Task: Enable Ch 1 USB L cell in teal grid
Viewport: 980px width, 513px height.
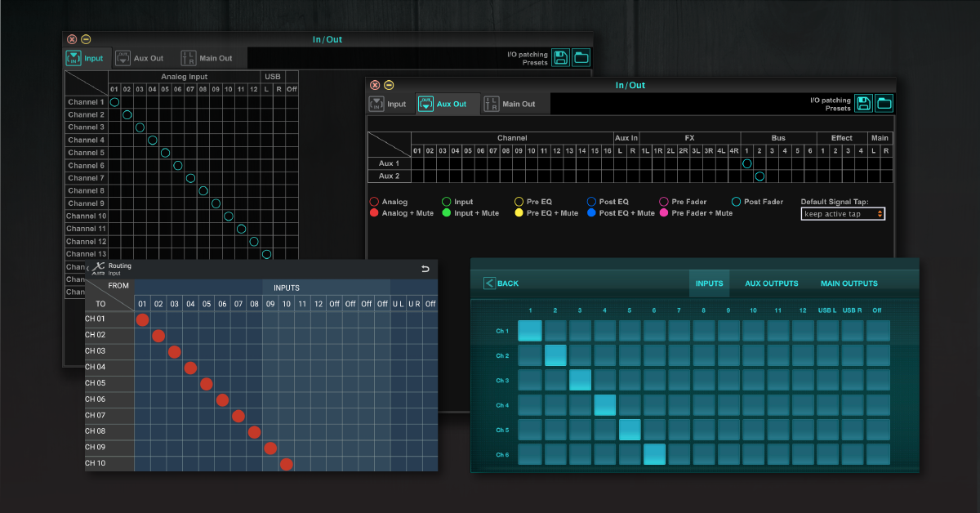Action: click(828, 330)
